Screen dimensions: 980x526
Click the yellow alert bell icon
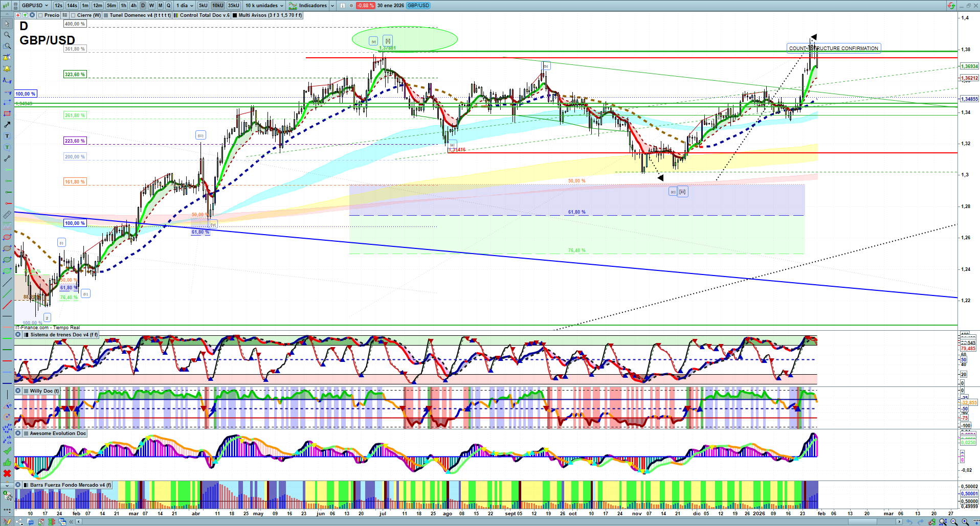[7, 68]
